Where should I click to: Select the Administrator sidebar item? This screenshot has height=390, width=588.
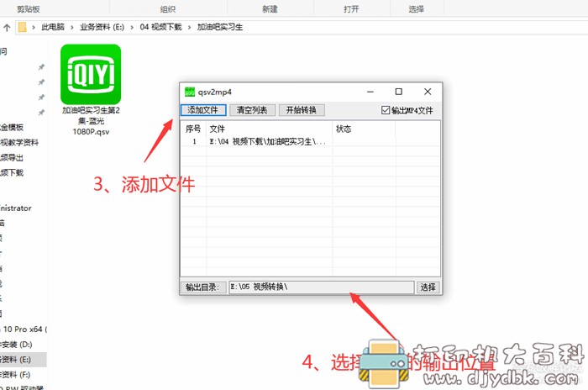[x=16, y=208]
